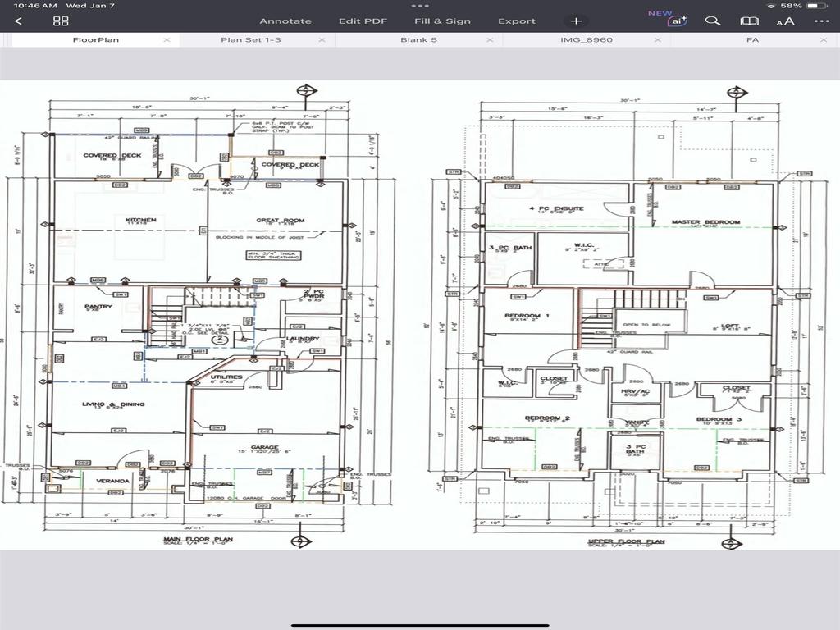
Task: Select Edit PDF in toolbar
Action: [363, 21]
